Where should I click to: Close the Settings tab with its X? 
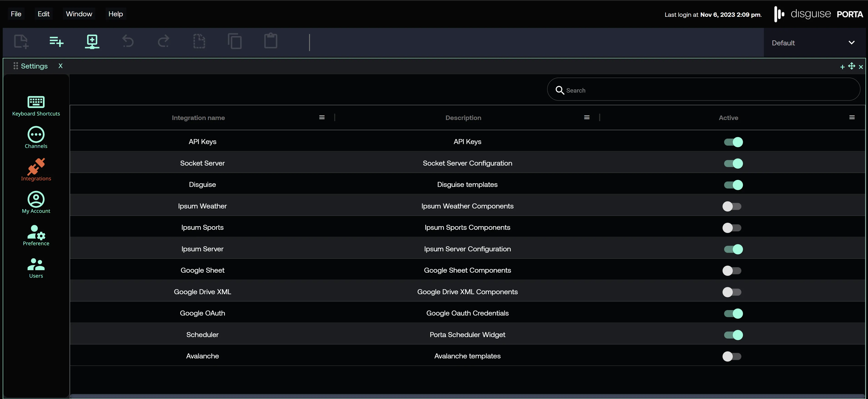click(60, 66)
